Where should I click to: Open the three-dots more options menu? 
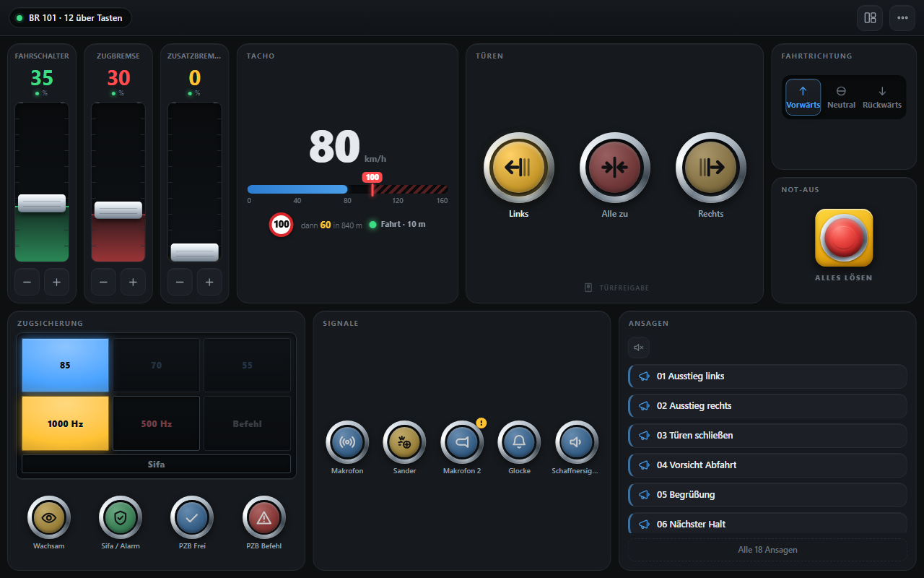[902, 18]
